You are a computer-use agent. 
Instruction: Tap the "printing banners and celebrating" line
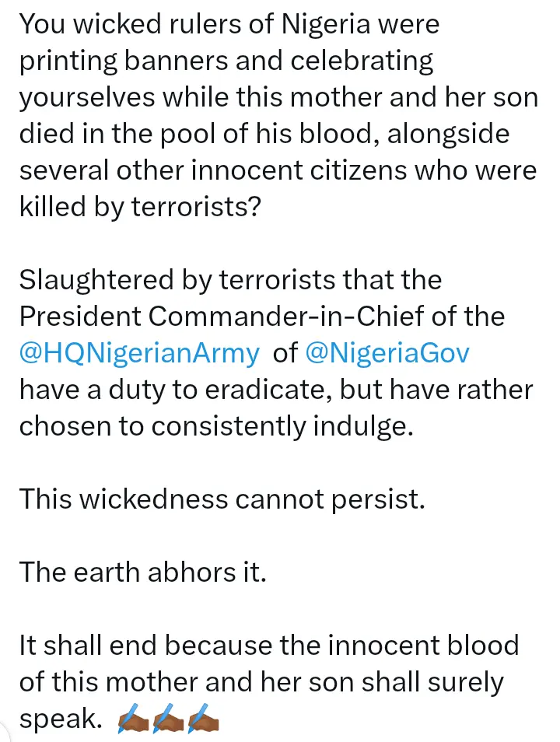(226, 61)
